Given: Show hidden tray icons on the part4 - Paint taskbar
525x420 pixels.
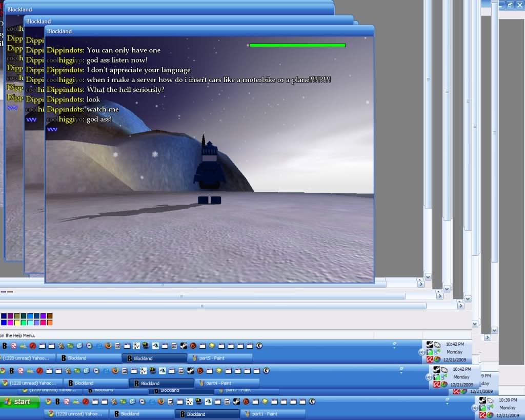Looking at the screenshot, I should [x=429, y=377].
